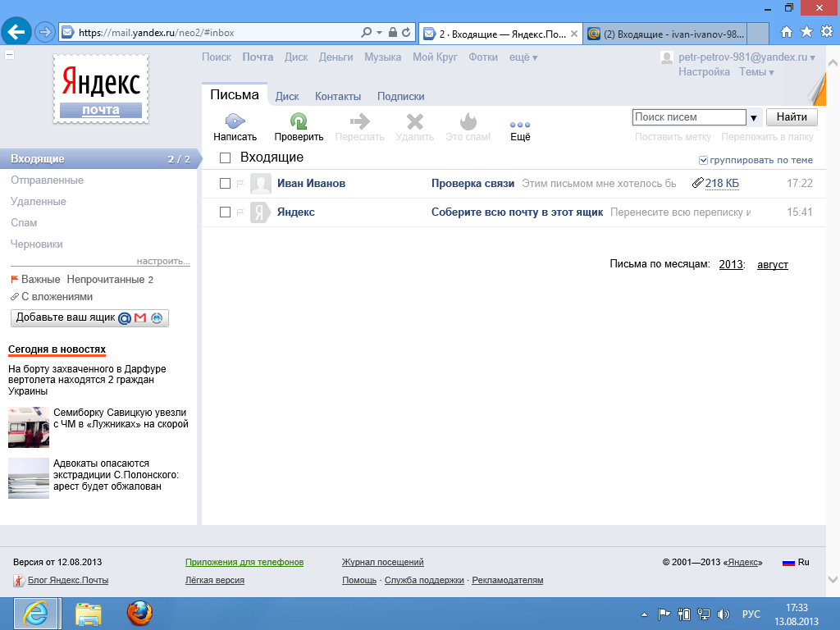This screenshot has height=630, width=840.
Task: Open the Настройка settings link
Action: click(x=704, y=72)
